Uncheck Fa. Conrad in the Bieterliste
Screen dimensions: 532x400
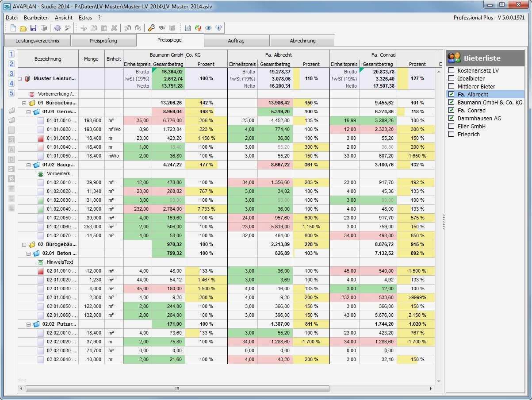[x=452, y=110]
